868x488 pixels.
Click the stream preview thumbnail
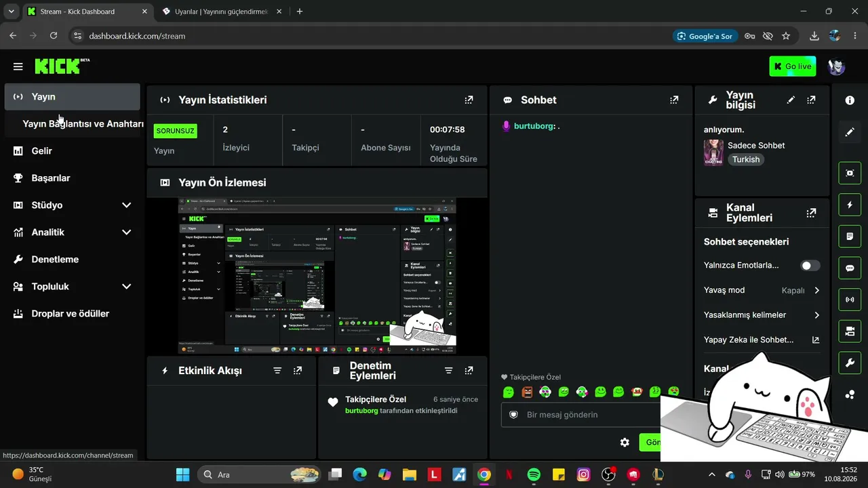[x=317, y=276]
